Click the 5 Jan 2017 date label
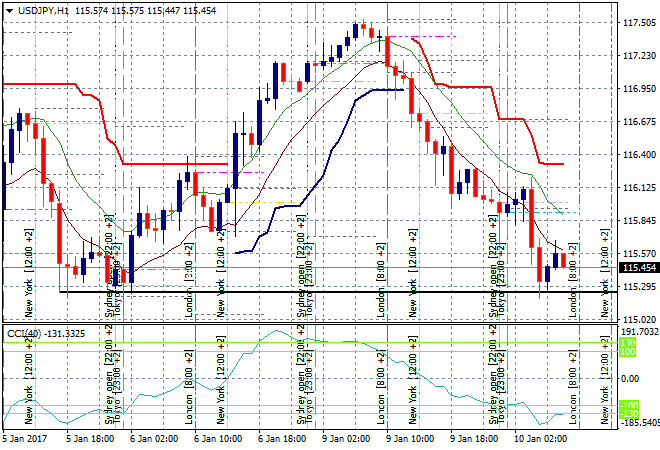The image size is (660, 450). coord(27,438)
